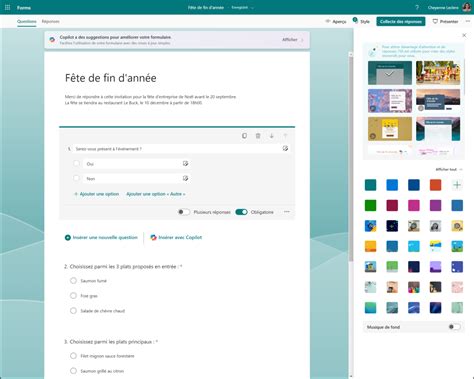Select the purple floral suggested theme thumbnail
The width and height of the screenshot is (474, 379).
[390, 101]
